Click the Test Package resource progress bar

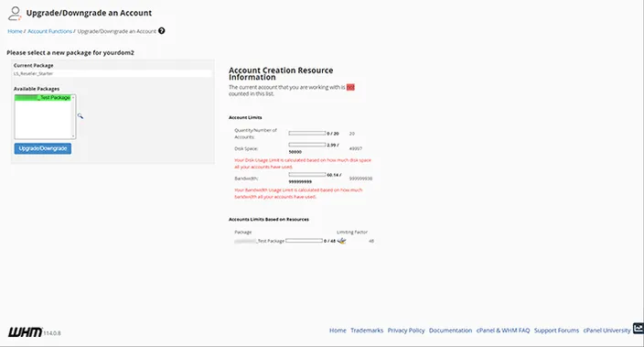(304, 241)
